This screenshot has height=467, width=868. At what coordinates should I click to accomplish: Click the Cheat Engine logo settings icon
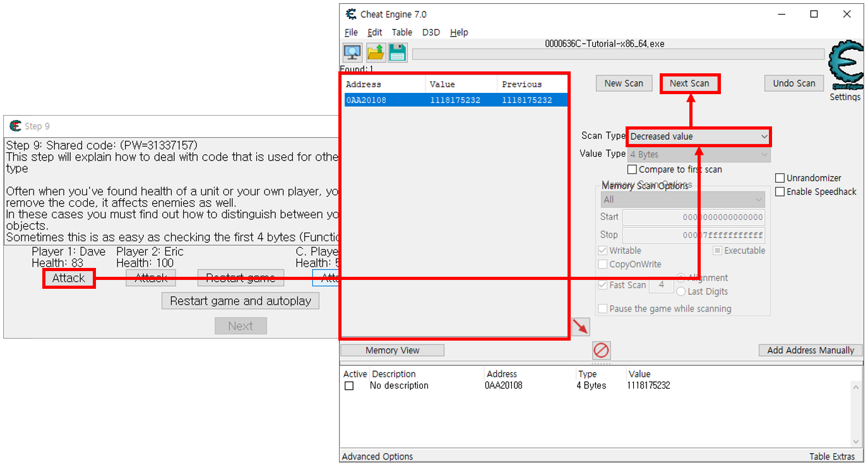[846, 66]
